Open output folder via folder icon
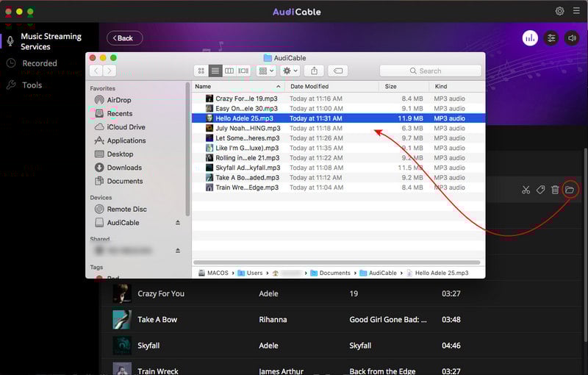Screen dimensions: 588x375 (570, 190)
